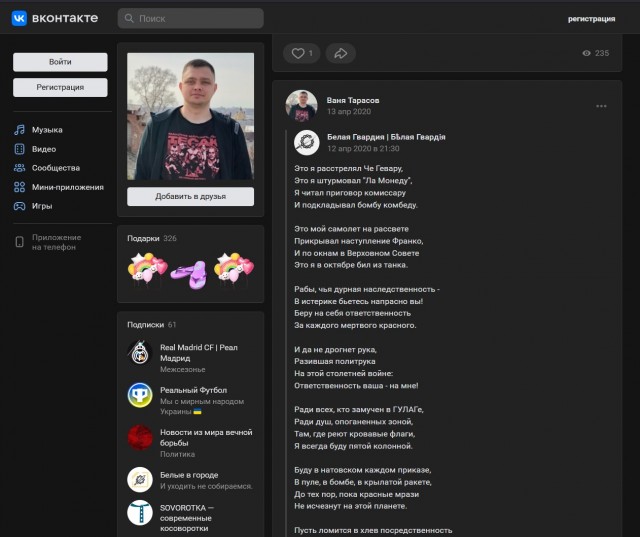Click inside the Поиск search field
The height and width of the screenshot is (537, 640).
point(195,18)
